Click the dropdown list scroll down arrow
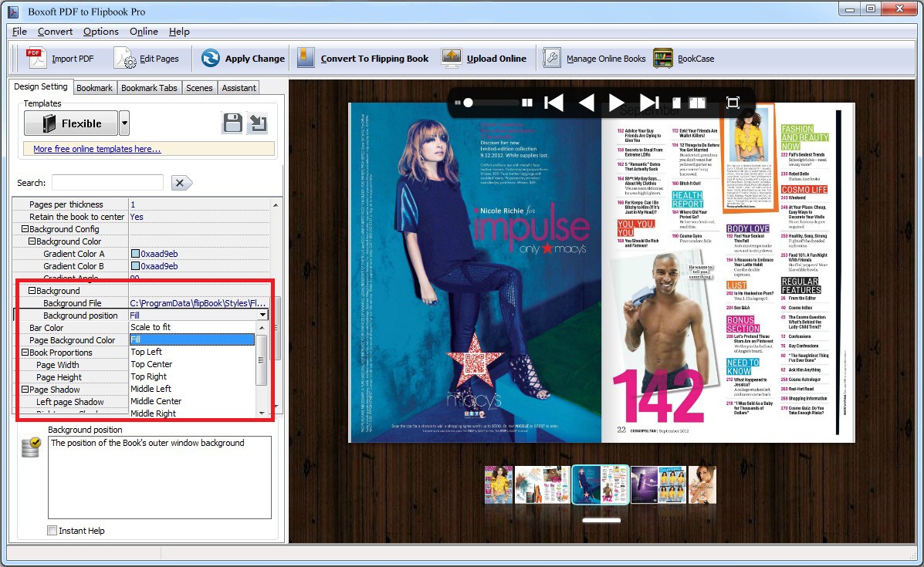The image size is (924, 567). coord(262,413)
